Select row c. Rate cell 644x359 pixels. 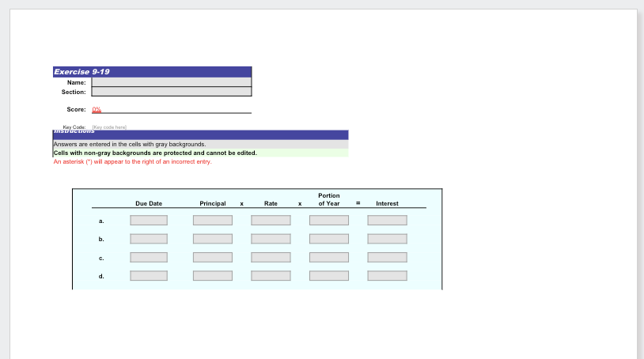(271, 257)
